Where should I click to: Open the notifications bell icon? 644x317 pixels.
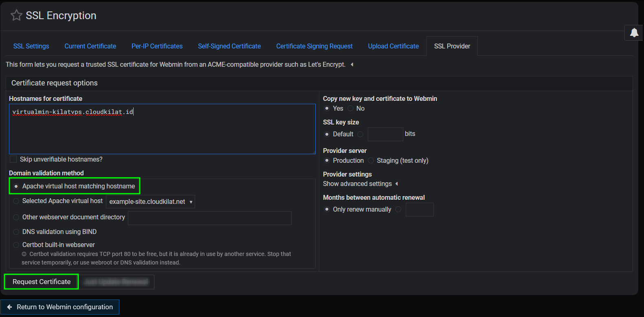click(634, 33)
